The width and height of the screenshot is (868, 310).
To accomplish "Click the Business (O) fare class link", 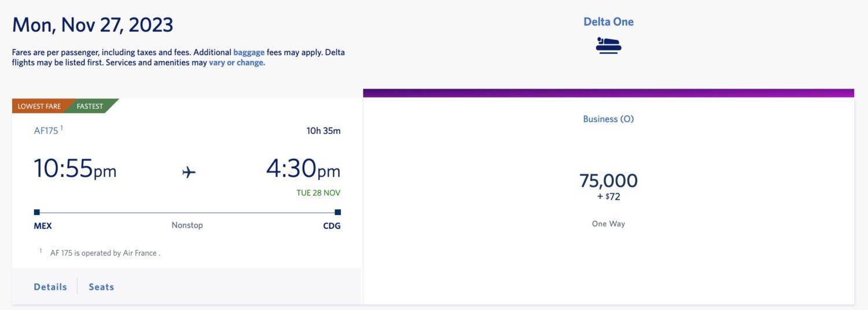I will 608,119.
